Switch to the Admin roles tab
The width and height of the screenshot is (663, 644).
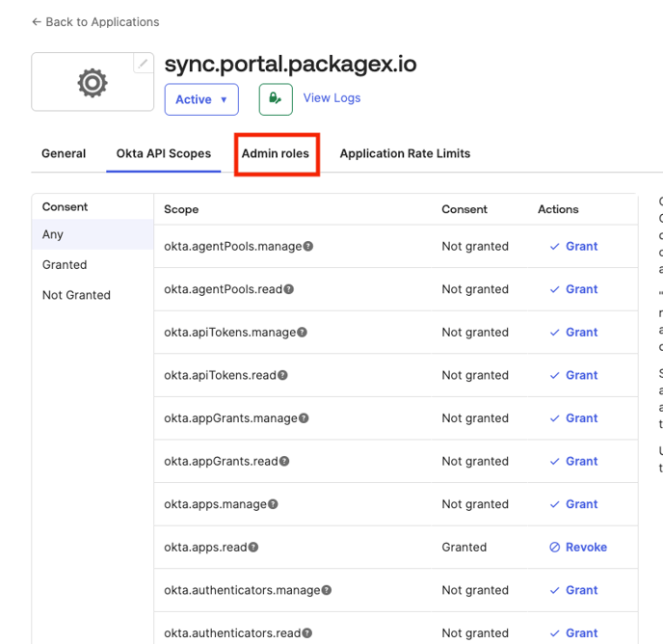click(x=276, y=153)
